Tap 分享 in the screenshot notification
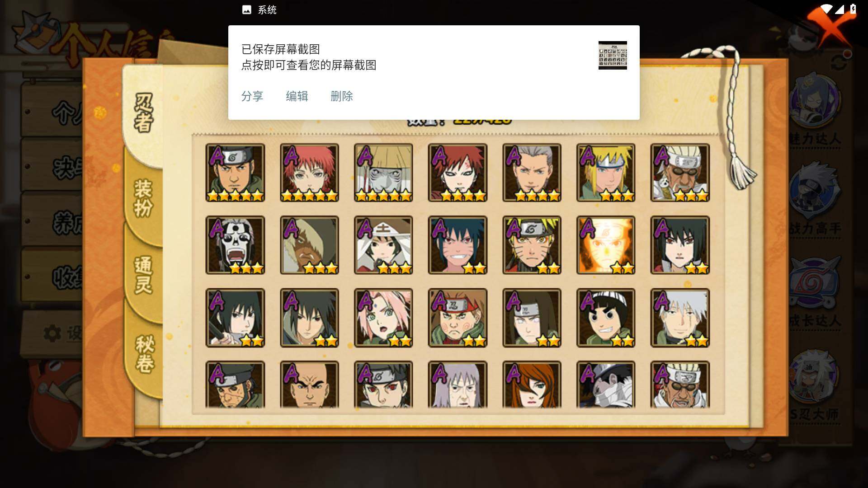 (252, 96)
